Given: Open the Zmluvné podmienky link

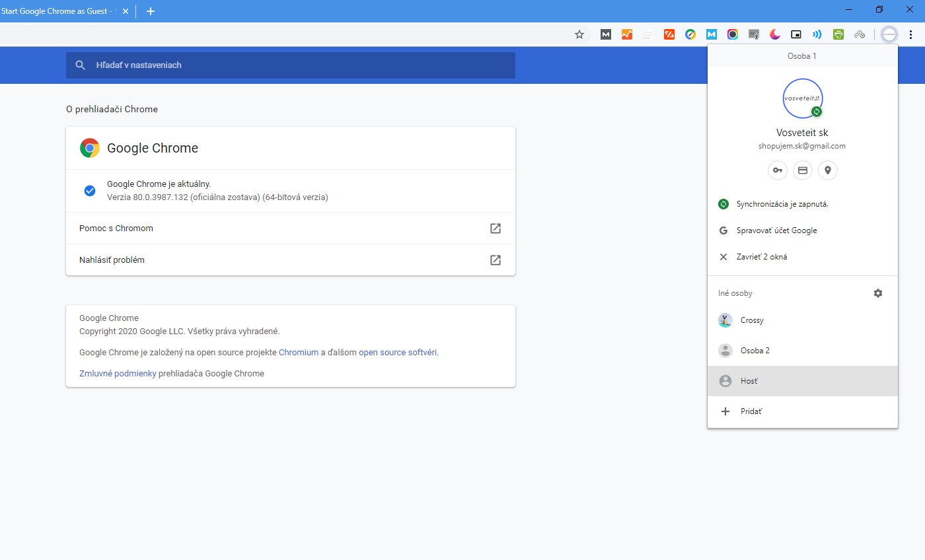Looking at the screenshot, I should click(118, 374).
